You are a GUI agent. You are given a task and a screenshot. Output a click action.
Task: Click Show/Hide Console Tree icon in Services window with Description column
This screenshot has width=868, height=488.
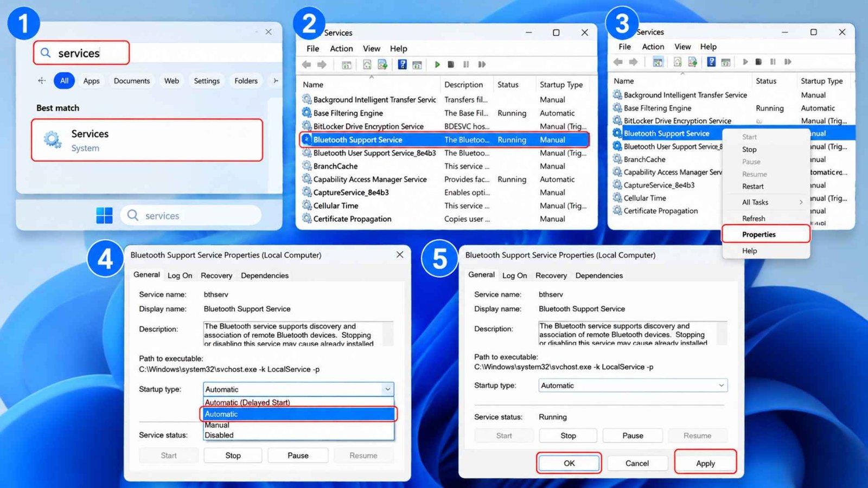(346, 65)
